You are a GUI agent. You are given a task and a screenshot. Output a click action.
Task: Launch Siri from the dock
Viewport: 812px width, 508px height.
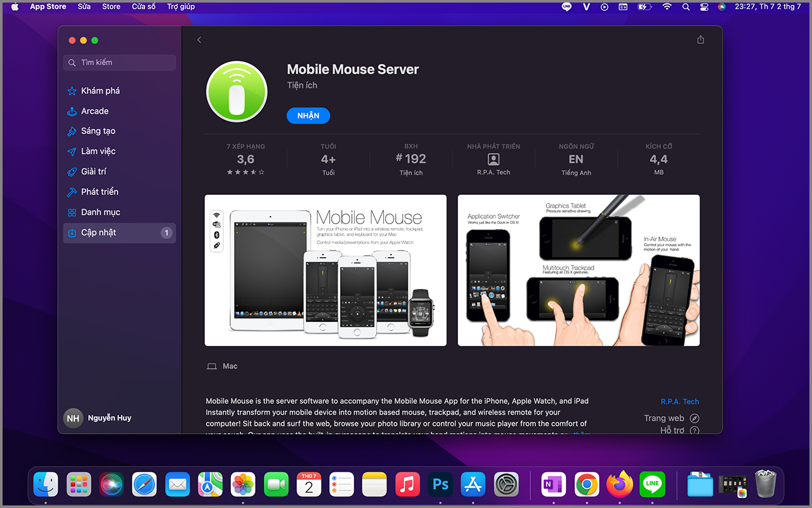point(112,485)
